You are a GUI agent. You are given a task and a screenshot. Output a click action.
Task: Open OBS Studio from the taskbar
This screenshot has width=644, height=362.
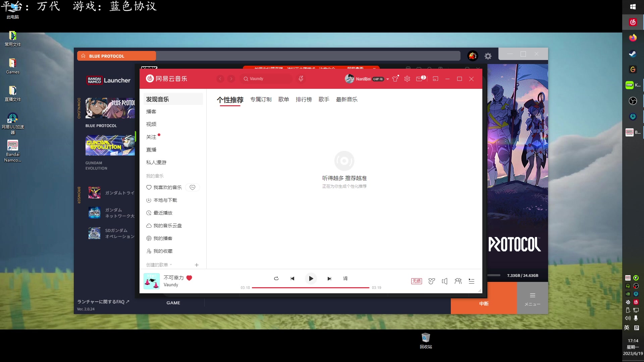point(633,101)
